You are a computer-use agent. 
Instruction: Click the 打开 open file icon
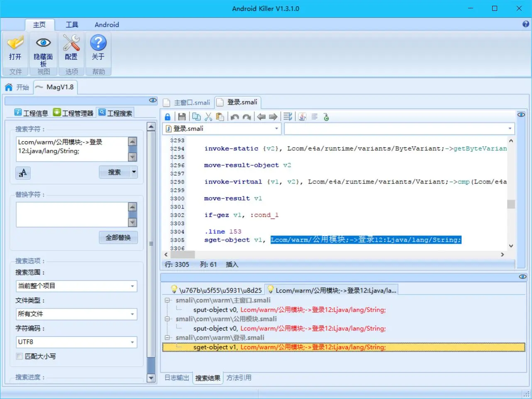15,43
